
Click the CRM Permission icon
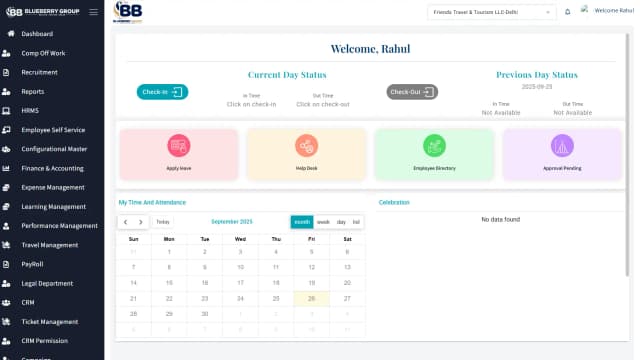pyautogui.click(x=6, y=341)
